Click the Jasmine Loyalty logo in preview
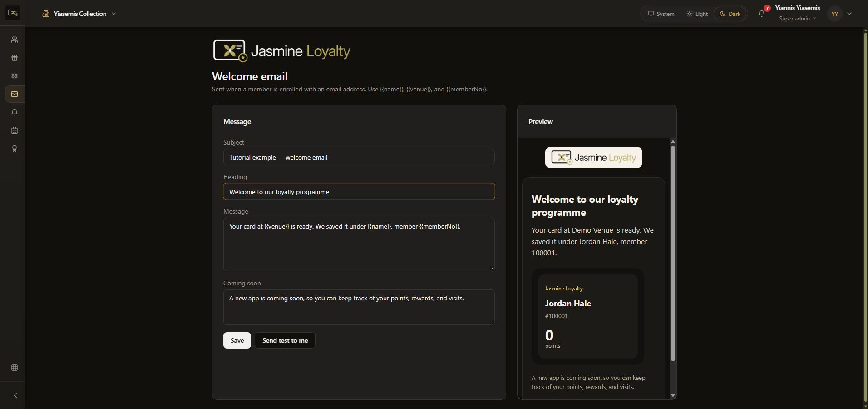The image size is (868, 409). tap(594, 158)
